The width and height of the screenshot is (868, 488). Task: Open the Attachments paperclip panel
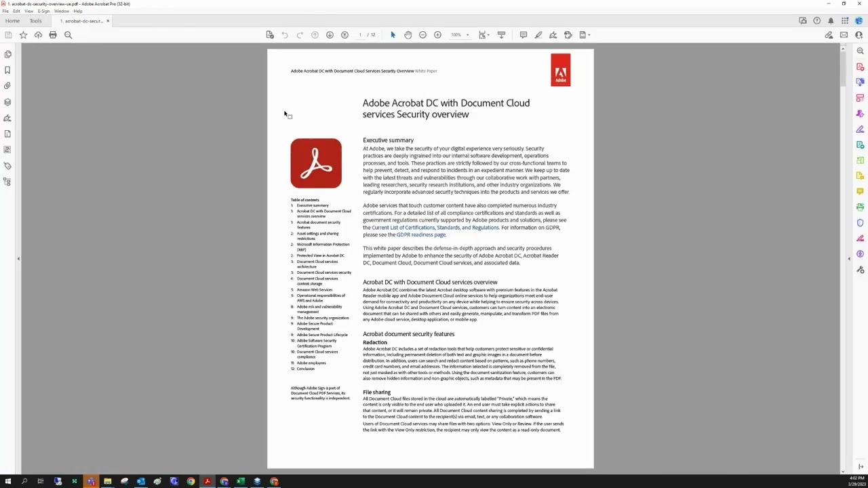click(7, 86)
